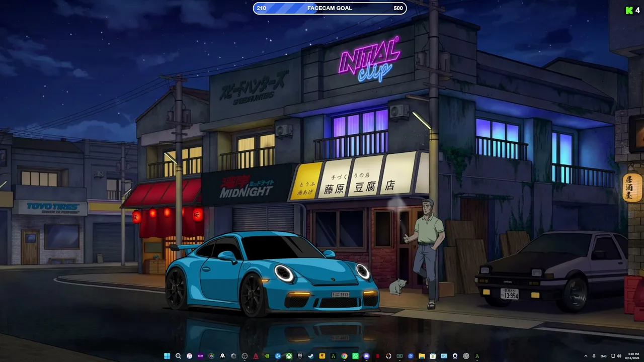
Task: Open the webcam app icon in taskbar
Action: click(455, 356)
